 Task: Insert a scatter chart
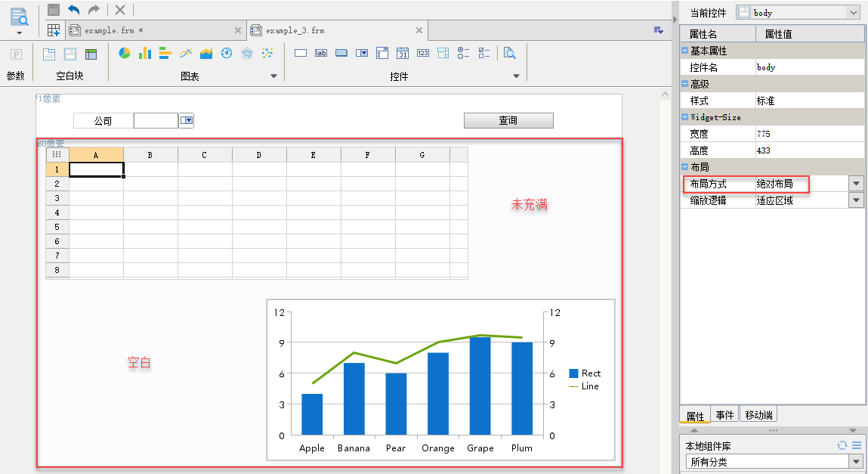point(267,53)
